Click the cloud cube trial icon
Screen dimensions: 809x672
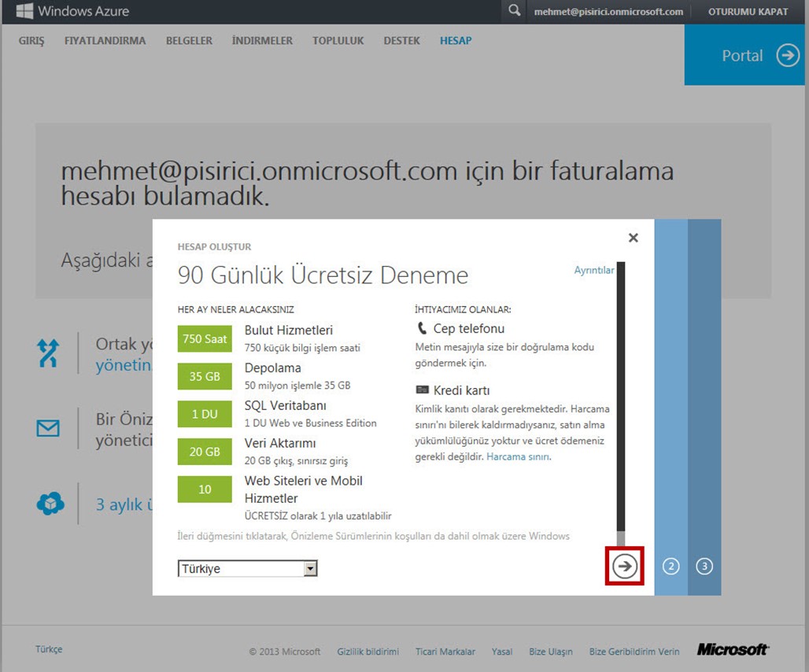coord(50,504)
